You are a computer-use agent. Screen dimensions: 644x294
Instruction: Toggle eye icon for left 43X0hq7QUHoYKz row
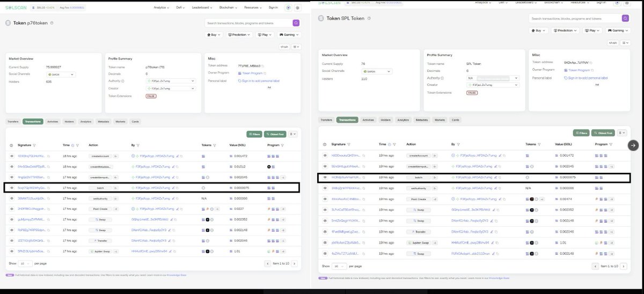pyautogui.click(x=12, y=156)
